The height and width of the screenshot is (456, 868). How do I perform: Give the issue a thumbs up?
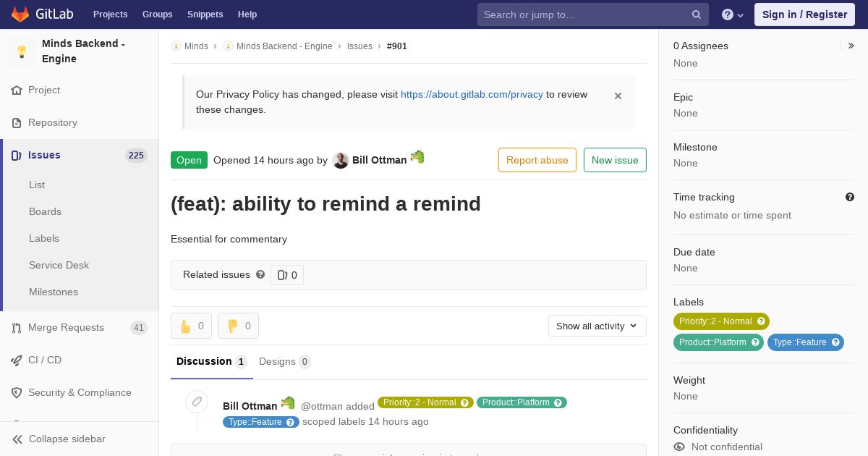(x=191, y=326)
